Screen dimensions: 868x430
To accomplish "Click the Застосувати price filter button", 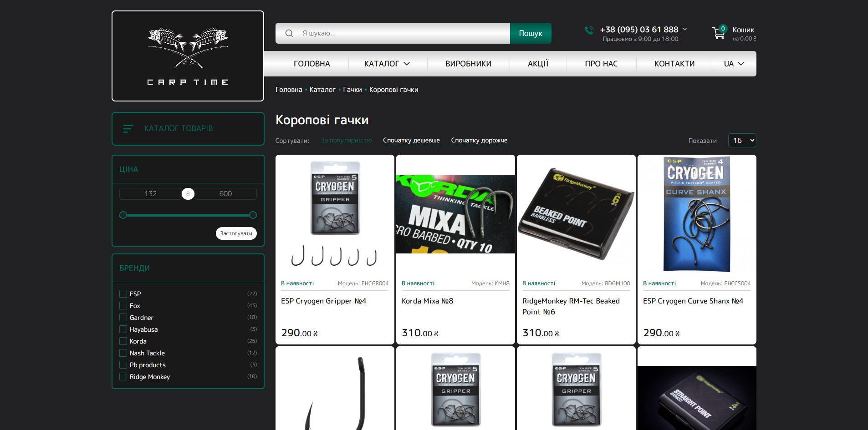I will pyautogui.click(x=236, y=233).
